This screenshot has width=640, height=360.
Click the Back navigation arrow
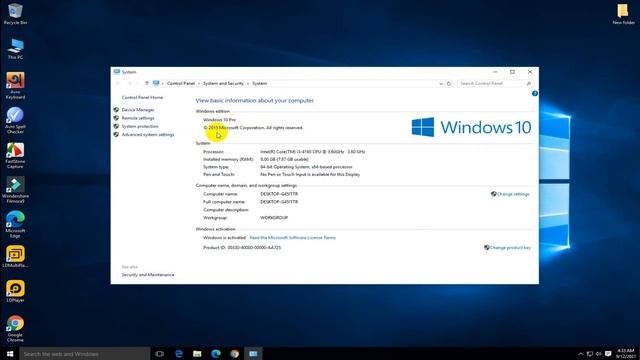(118, 83)
